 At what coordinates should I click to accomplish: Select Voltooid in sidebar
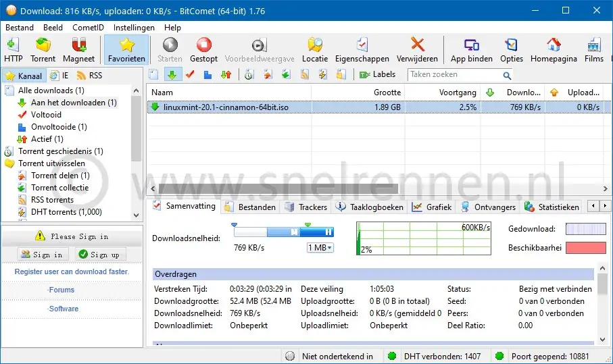tap(46, 114)
